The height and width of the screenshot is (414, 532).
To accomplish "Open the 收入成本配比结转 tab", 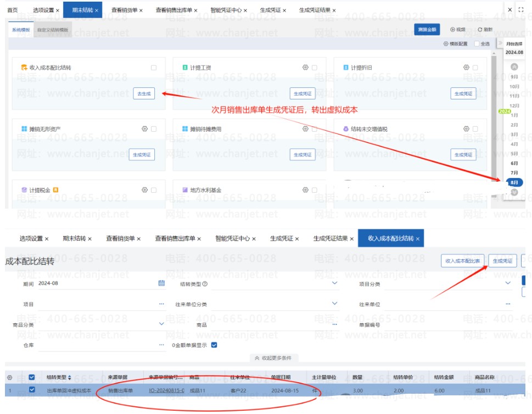I will pos(390,238).
